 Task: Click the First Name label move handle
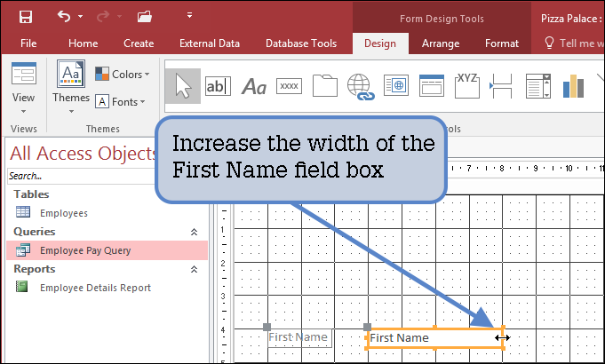pyautogui.click(x=267, y=327)
